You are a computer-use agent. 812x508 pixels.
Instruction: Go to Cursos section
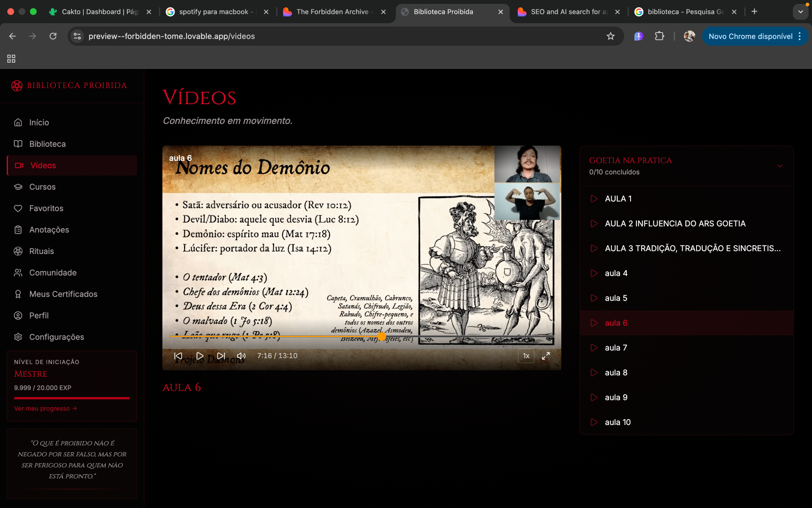point(72,187)
